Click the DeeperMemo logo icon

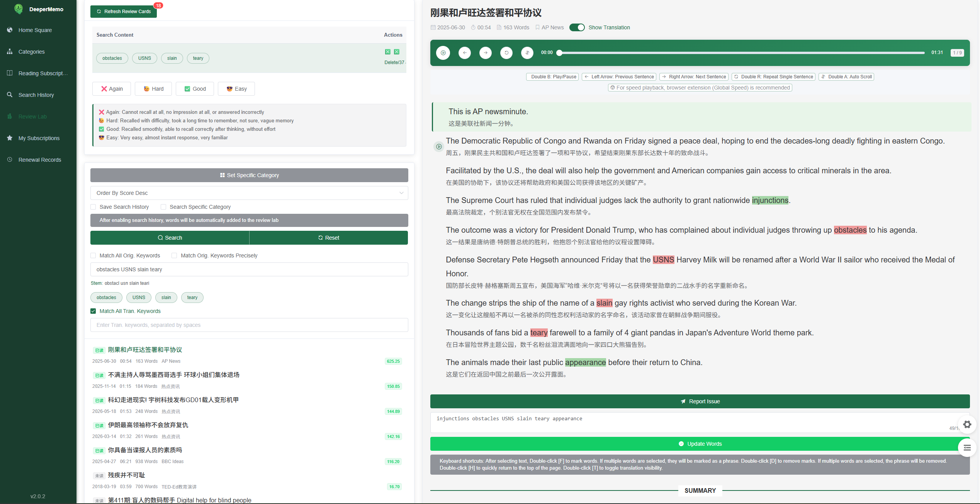point(18,8)
